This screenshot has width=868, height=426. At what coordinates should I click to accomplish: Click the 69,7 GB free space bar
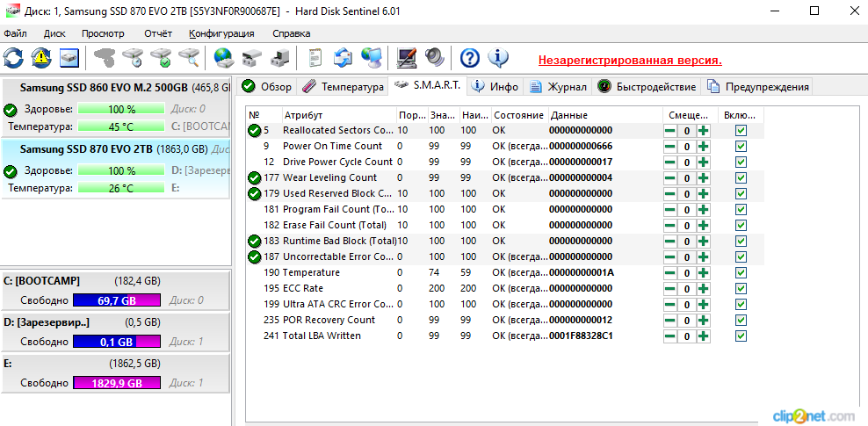(117, 300)
